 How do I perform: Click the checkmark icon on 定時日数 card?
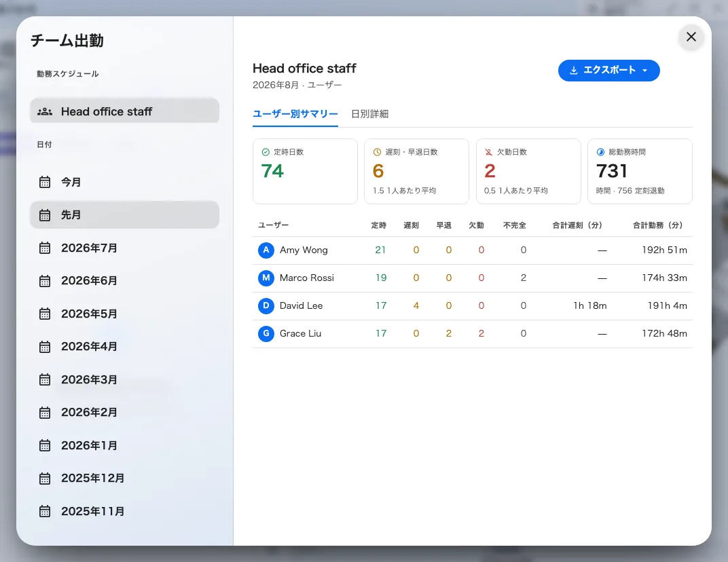266,152
